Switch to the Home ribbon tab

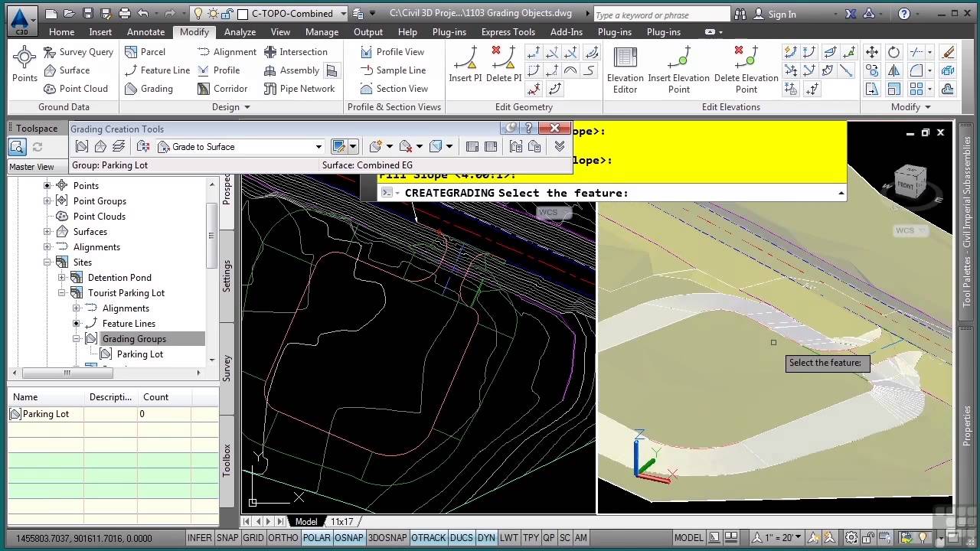[61, 32]
